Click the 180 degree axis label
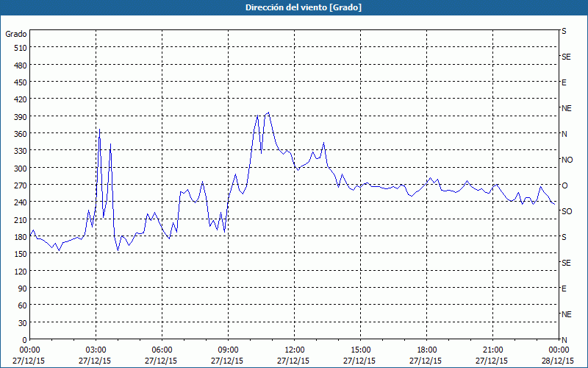This screenshot has width=588, height=368. (x=21, y=237)
